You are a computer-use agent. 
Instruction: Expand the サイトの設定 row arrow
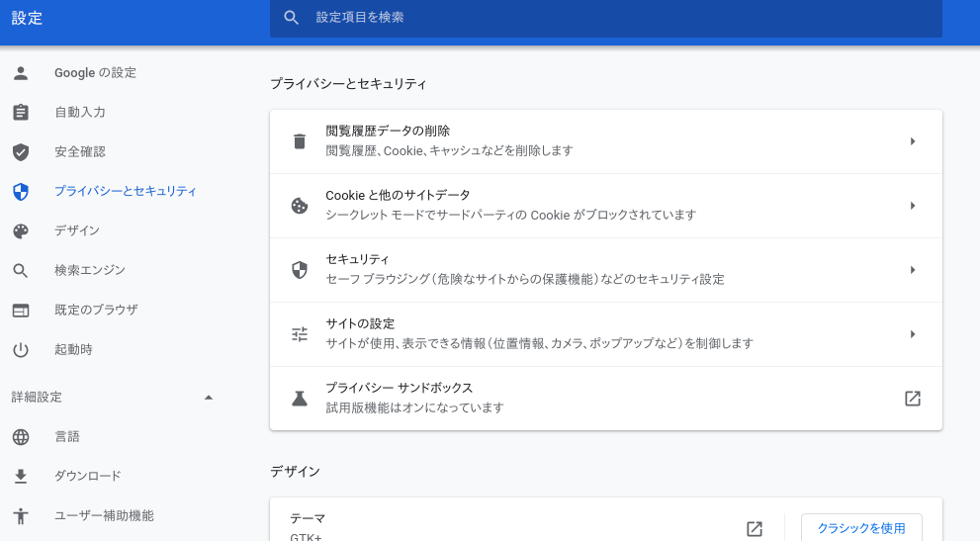913,334
